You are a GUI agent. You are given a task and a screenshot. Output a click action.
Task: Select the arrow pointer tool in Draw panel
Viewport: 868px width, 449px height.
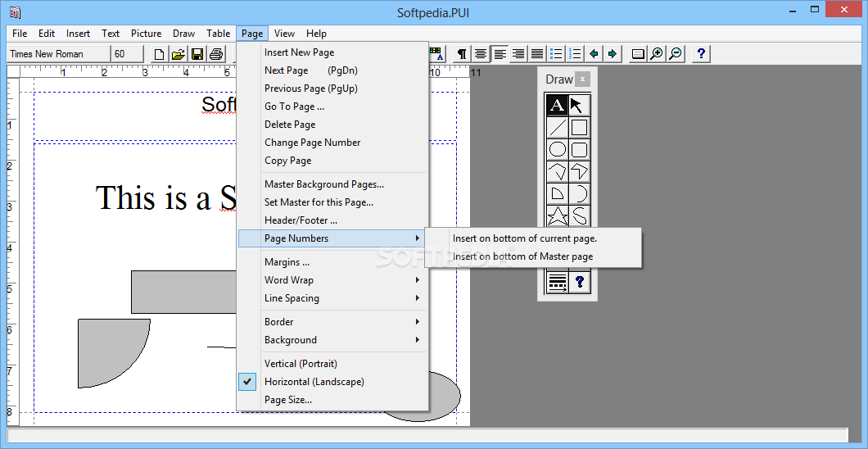579,106
